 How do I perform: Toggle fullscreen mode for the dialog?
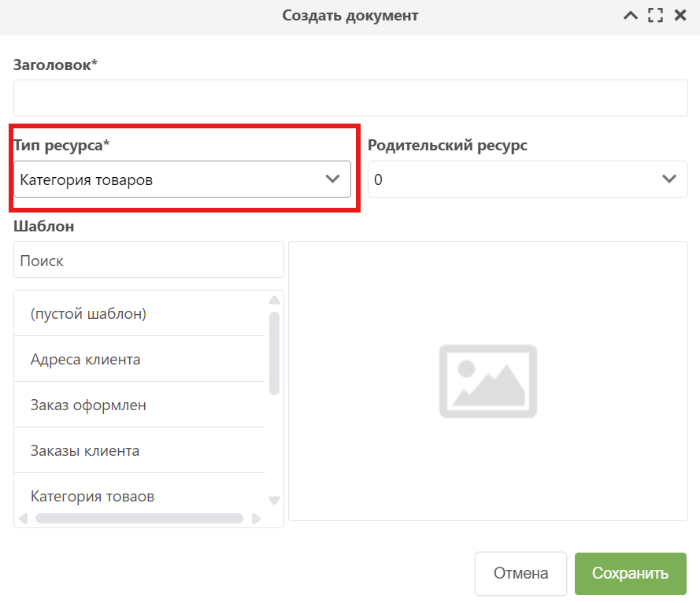click(x=655, y=16)
